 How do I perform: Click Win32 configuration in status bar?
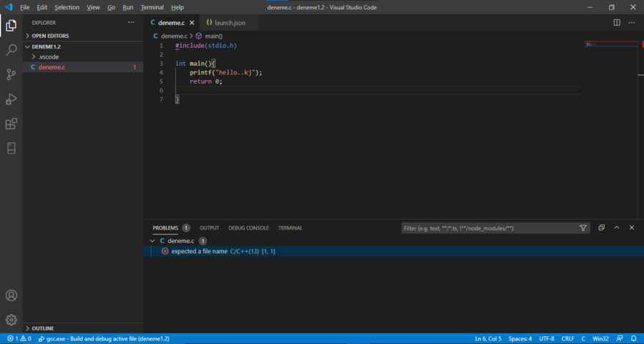coord(600,339)
